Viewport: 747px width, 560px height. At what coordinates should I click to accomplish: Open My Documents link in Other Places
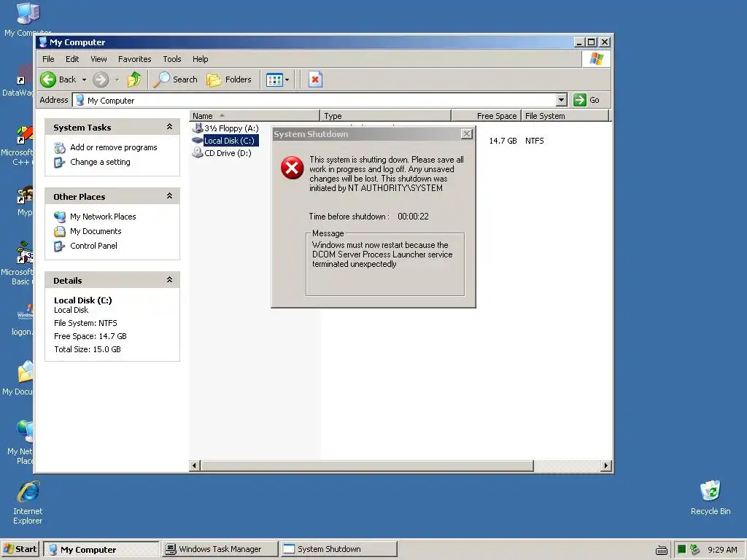pos(96,231)
